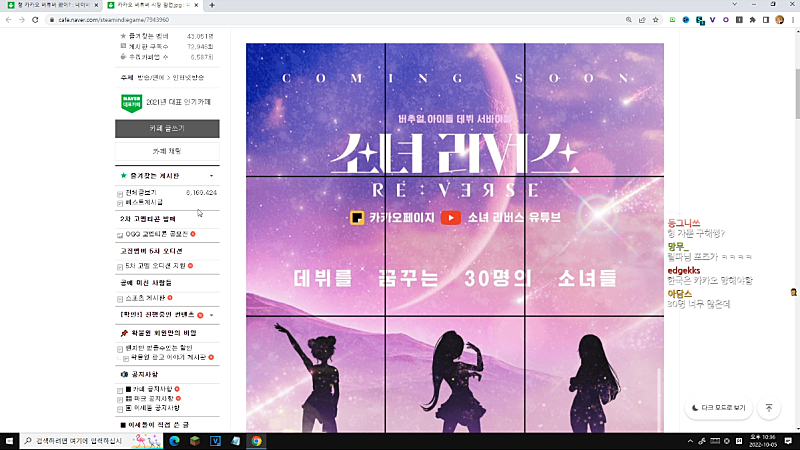Select the active second browser tab
This screenshot has width=800, height=450.
(x=152, y=5)
